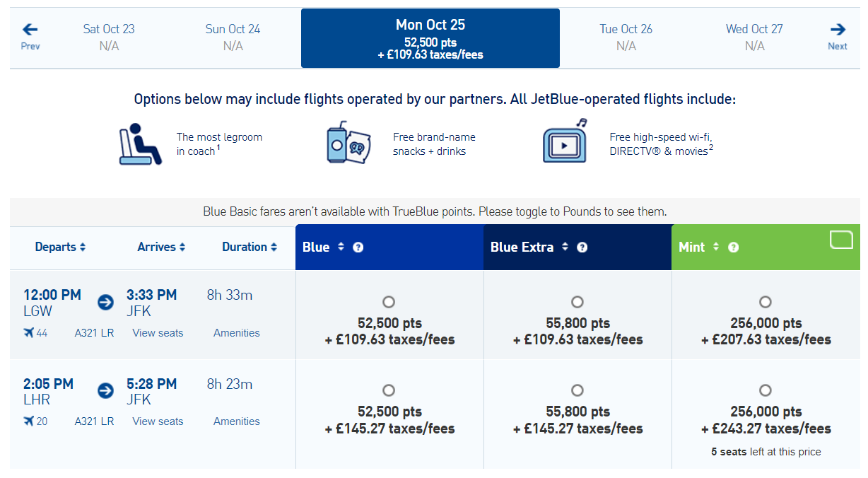Sort flights by Departs column

point(60,247)
